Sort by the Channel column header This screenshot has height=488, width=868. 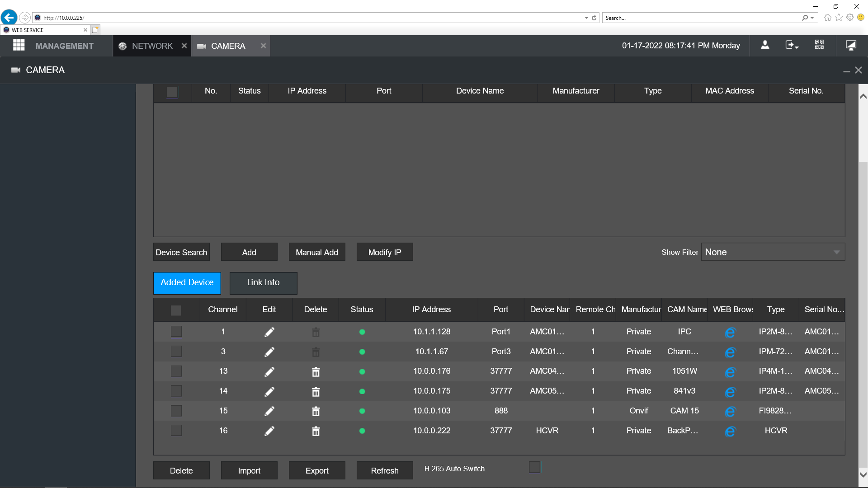(x=222, y=310)
